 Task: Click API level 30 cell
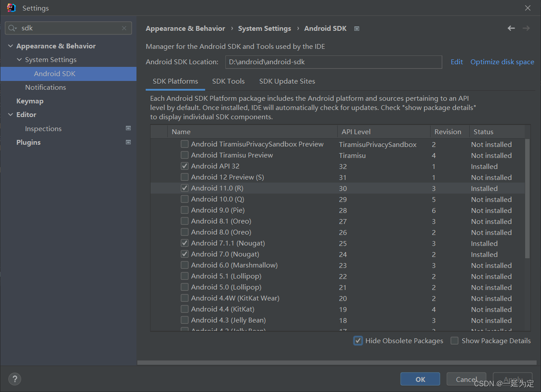pyautogui.click(x=343, y=188)
